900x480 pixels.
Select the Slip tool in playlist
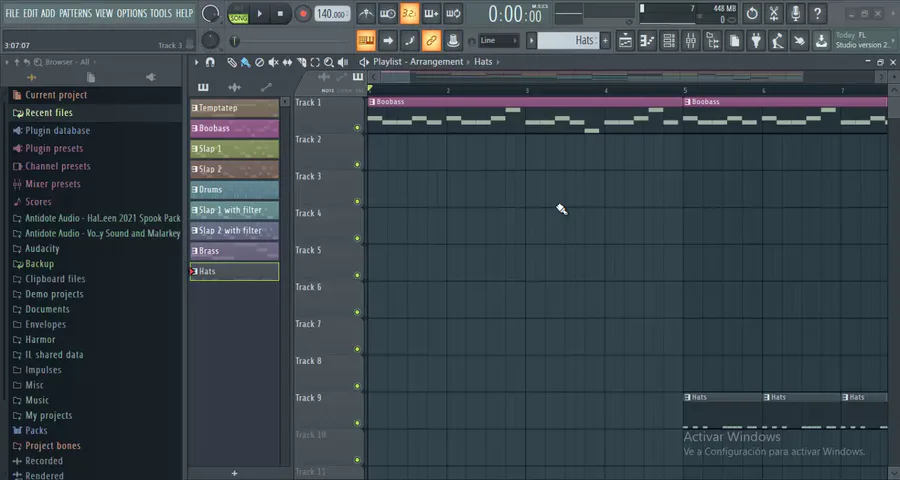287,62
